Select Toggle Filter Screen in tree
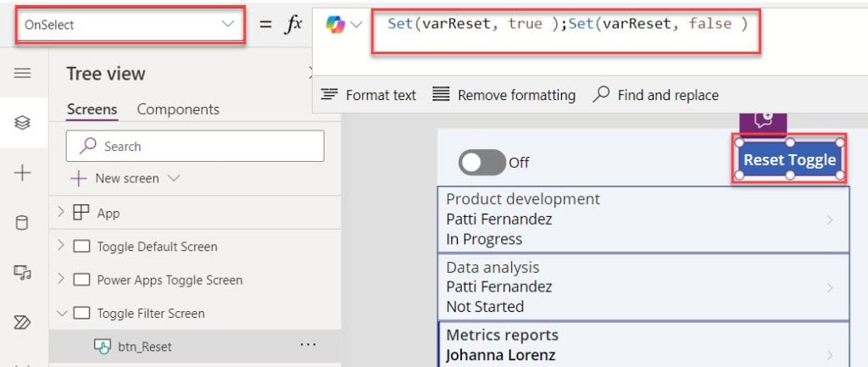Viewport: 868px width, 367px height. pyautogui.click(x=151, y=314)
